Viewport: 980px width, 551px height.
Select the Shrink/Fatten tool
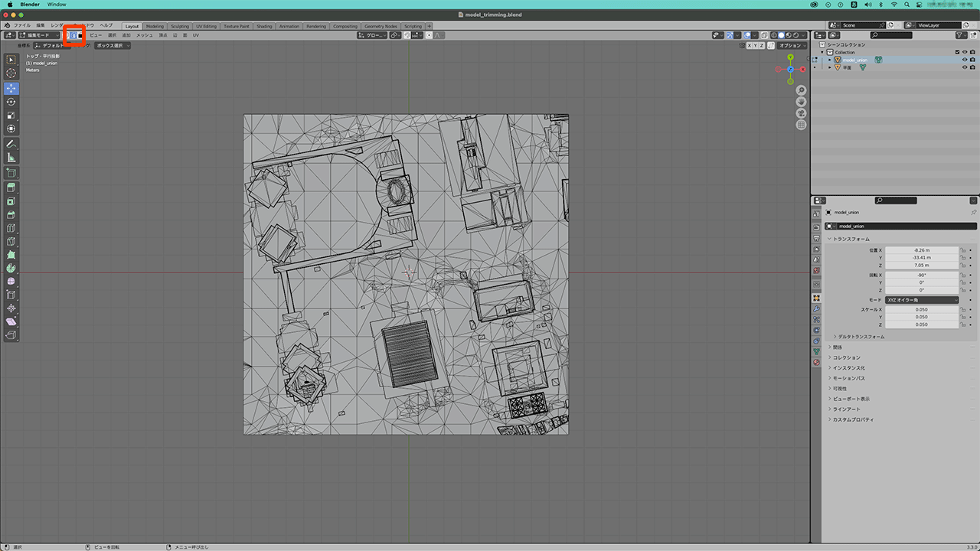pos(11,308)
